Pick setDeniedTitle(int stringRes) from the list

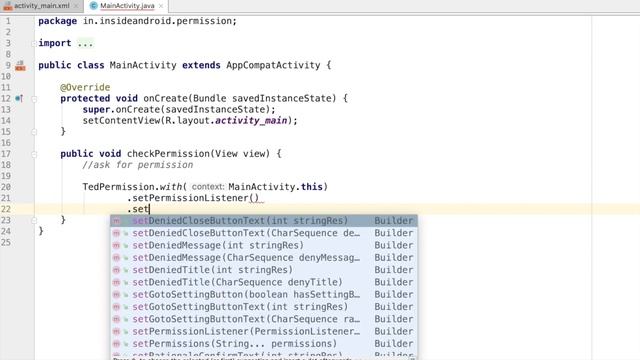pyautogui.click(x=264, y=270)
